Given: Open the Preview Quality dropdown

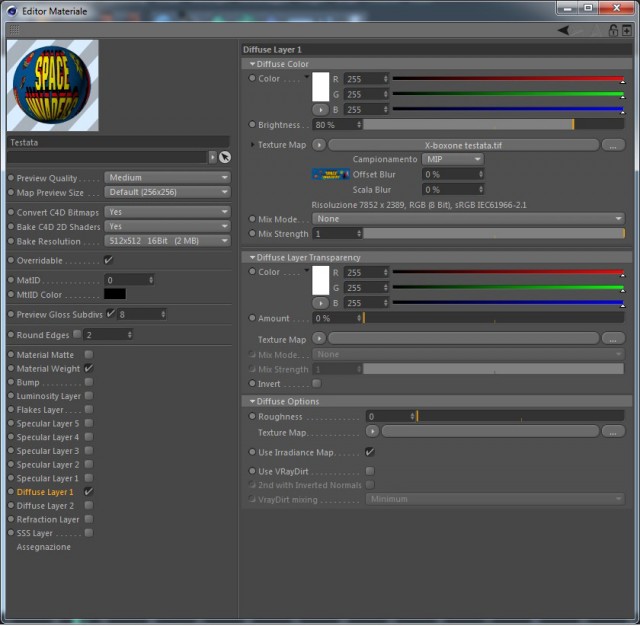Looking at the screenshot, I should (167, 178).
